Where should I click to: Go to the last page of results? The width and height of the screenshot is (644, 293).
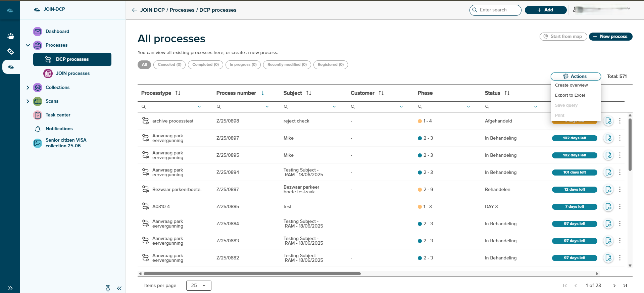pyautogui.click(x=625, y=286)
